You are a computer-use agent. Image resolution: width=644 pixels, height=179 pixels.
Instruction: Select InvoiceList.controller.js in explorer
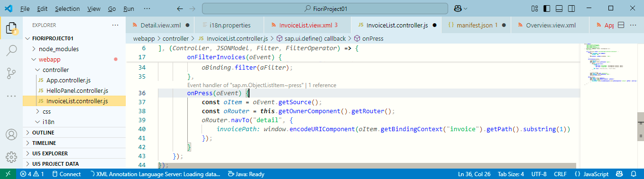[74, 101]
